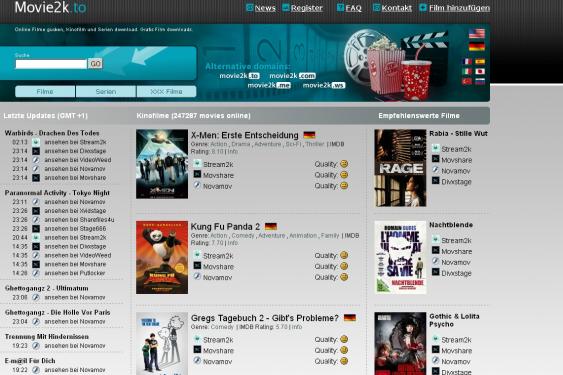Choose the Spanish flag icon
The image size is (563, 375).
(480, 61)
